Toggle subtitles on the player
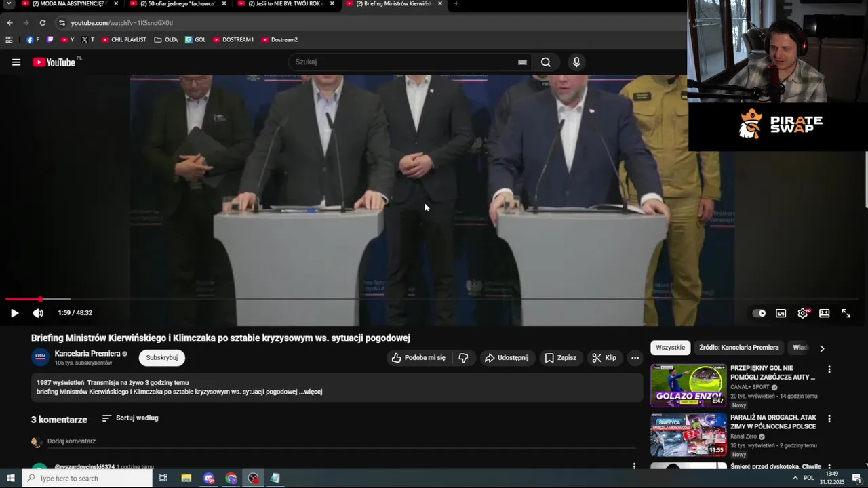Image resolution: width=868 pixels, height=488 pixels. [x=781, y=313]
